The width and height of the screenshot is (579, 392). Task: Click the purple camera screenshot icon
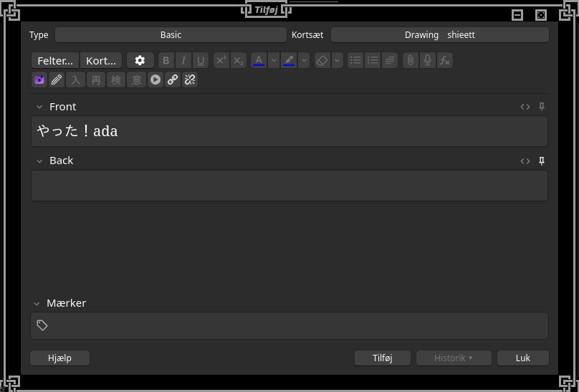(x=39, y=80)
